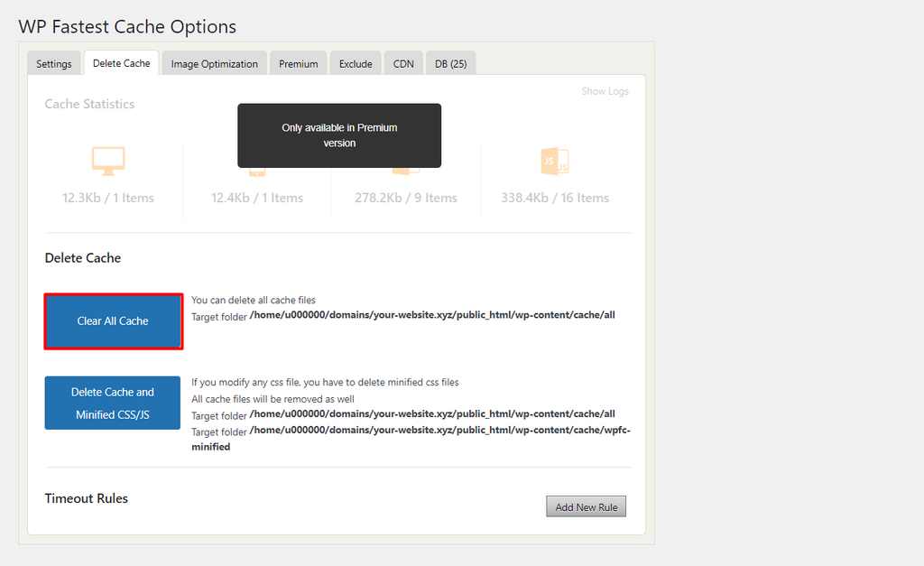Image resolution: width=924 pixels, height=566 pixels.
Task: Click the Add New Rule button
Action: coord(586,506)
